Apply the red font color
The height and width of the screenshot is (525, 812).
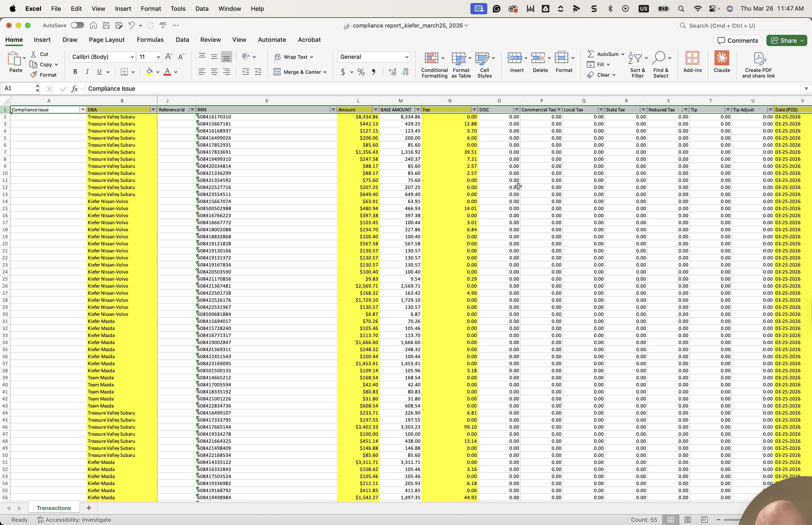pyautogui.click(x=167, y=72)
